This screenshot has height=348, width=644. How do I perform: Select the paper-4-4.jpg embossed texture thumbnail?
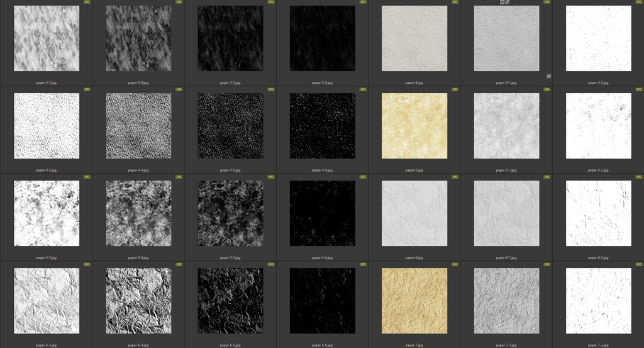(x=138, y=126)
